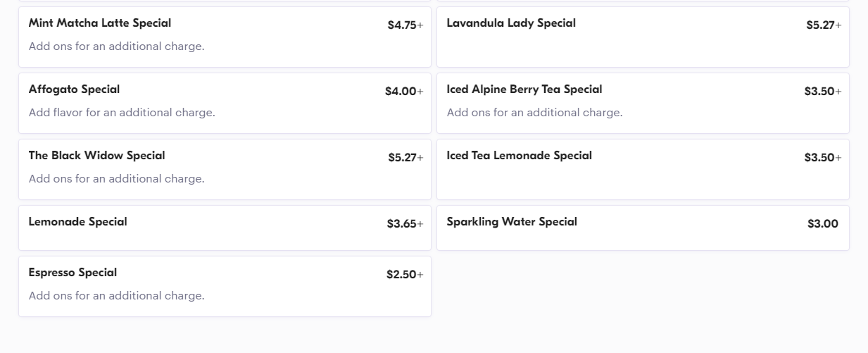Click the Iced Tea Lemonade $3.50+ price
This screenshot has width=868, height=353.
822,158
